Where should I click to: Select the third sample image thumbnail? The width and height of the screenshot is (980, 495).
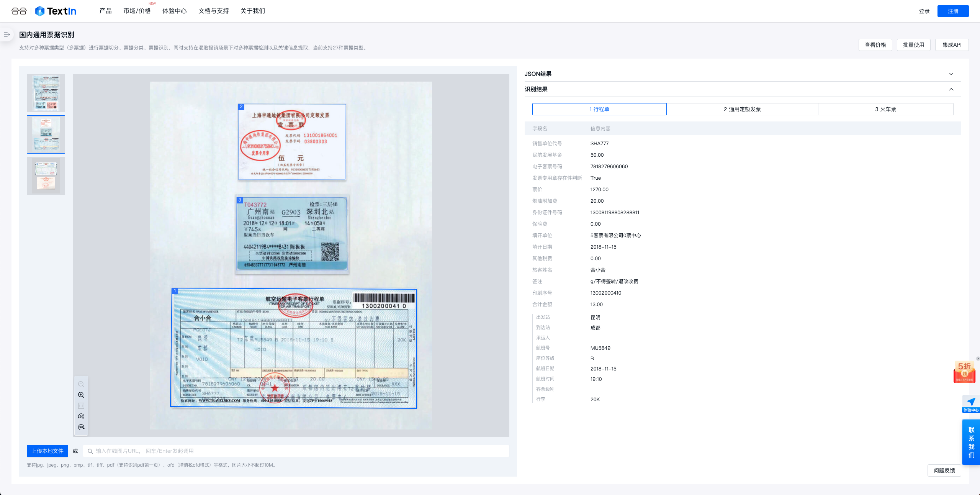click(x=46, y=176)
